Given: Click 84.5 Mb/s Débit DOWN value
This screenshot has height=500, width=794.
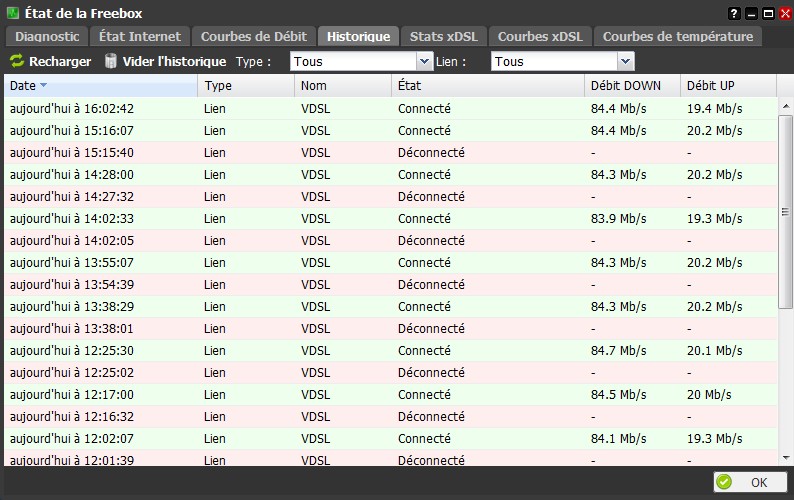Looking at the screenshot, I should pos(618,395).
